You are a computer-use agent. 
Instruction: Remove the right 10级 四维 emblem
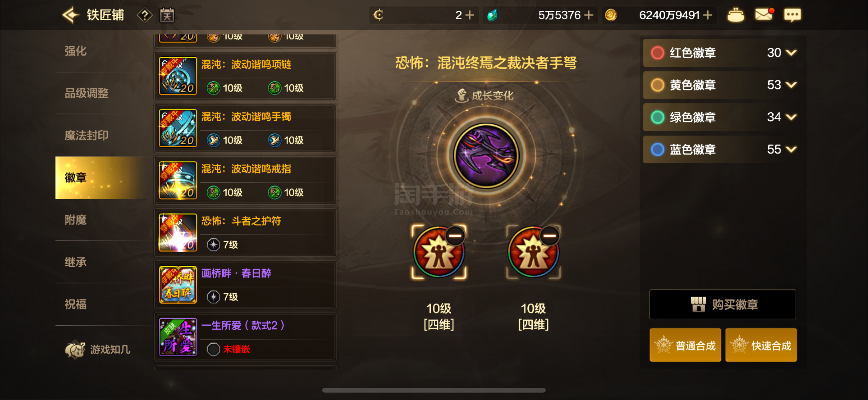coord(549,235)
